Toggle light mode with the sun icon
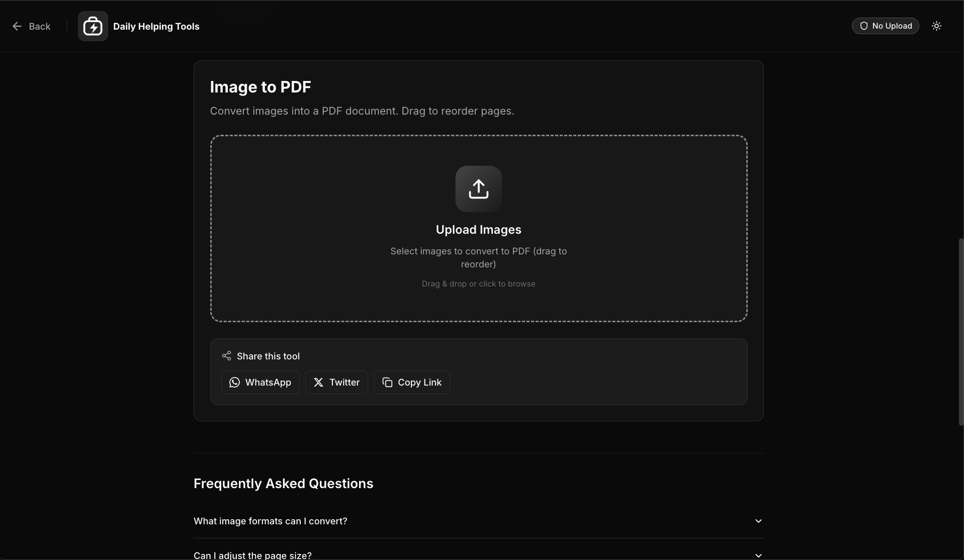 pyautogui.click(x=936, y=26)
